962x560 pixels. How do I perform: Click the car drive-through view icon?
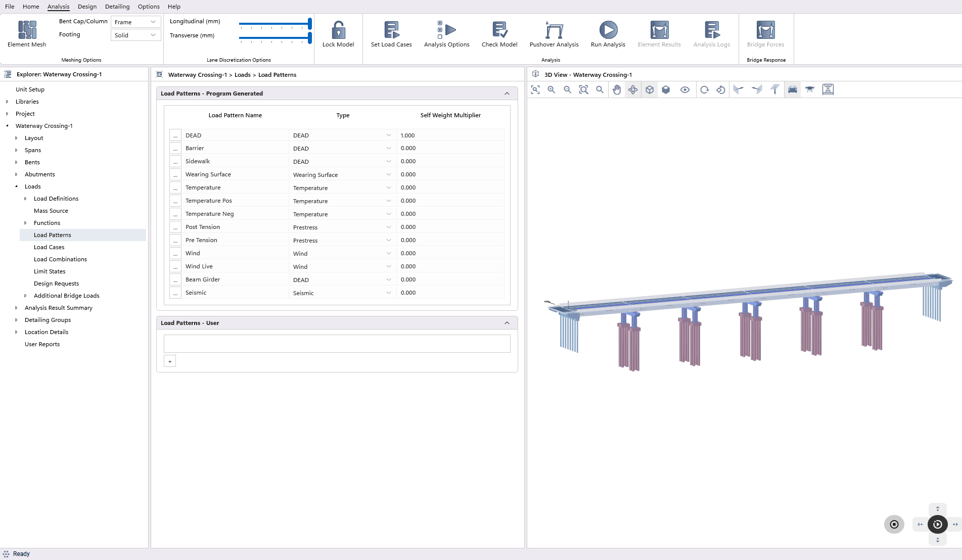pos(792,90)
